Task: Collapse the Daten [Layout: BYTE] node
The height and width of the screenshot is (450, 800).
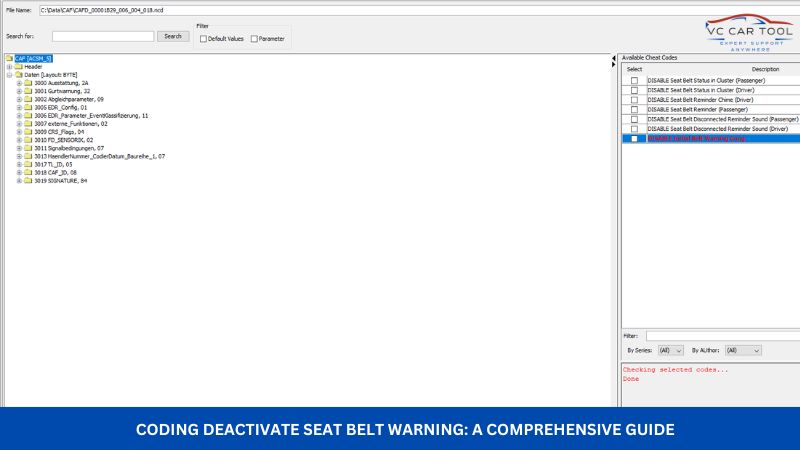Action: point(8,75)
